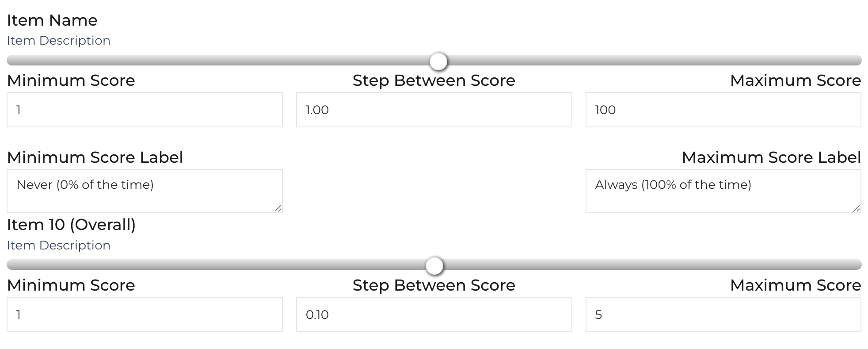Viewport: 868px width, 349px height.
Task: Click Item Description text under Item 10 (Overall)
Action: pos(58,245)
